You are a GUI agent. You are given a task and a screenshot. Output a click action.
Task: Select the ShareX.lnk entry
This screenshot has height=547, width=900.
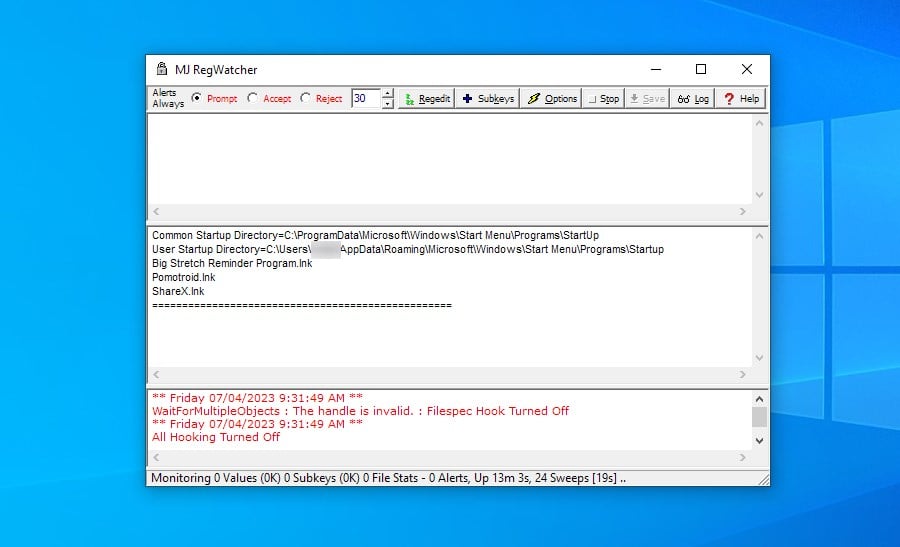pos(178,291)
